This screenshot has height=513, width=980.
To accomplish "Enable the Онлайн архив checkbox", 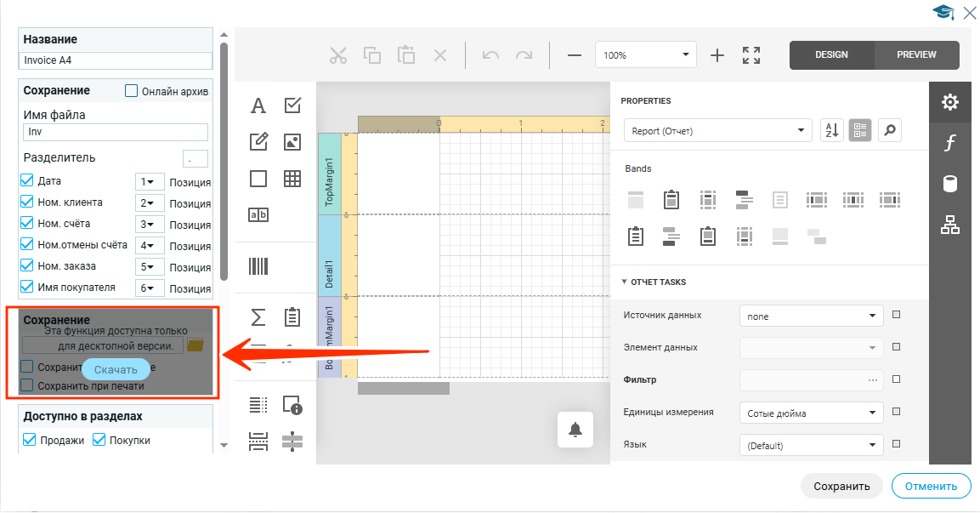I will coord(132,91).
